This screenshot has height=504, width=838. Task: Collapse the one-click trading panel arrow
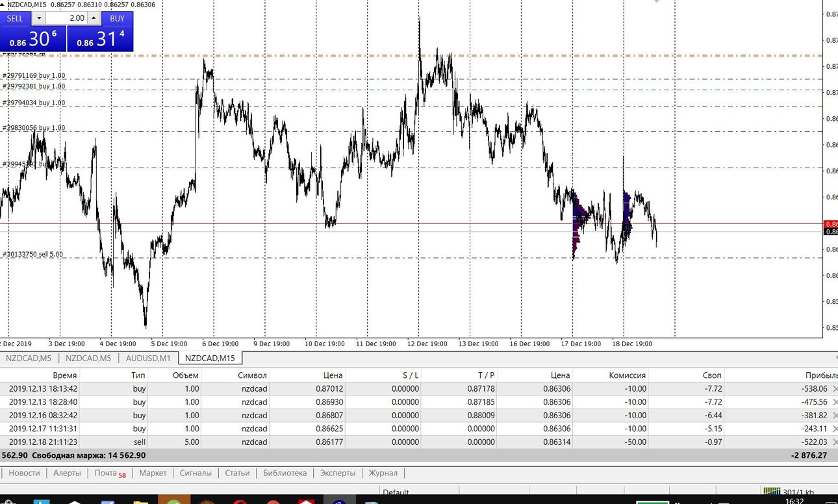pos(3,5)
